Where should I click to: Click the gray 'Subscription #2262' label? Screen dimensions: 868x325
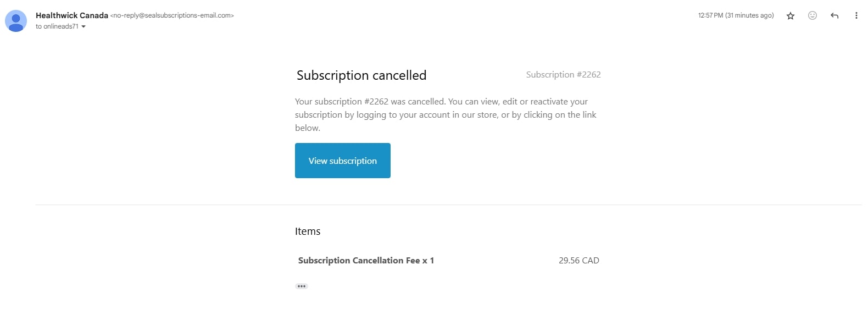(x=563, y=74)
